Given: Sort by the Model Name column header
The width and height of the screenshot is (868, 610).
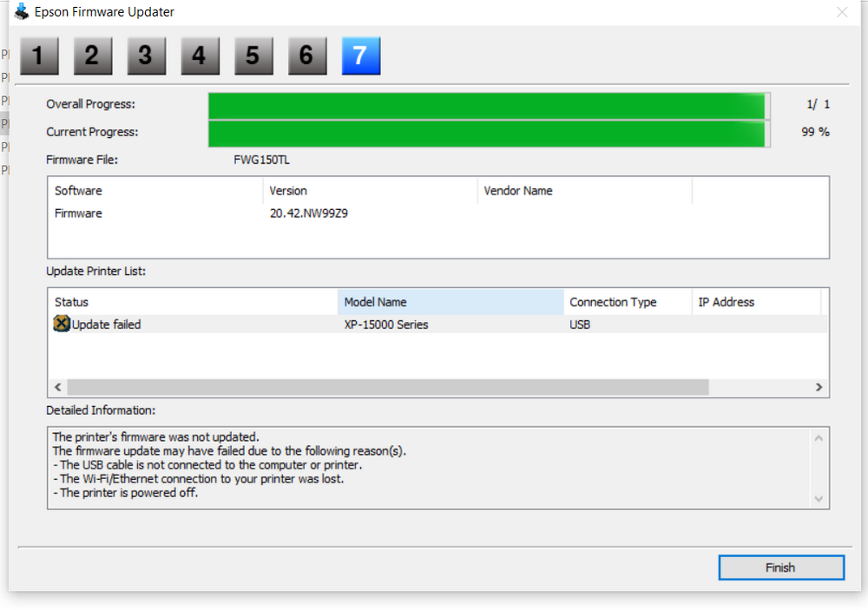Looking at the screenshot, I should coord(450,302).
